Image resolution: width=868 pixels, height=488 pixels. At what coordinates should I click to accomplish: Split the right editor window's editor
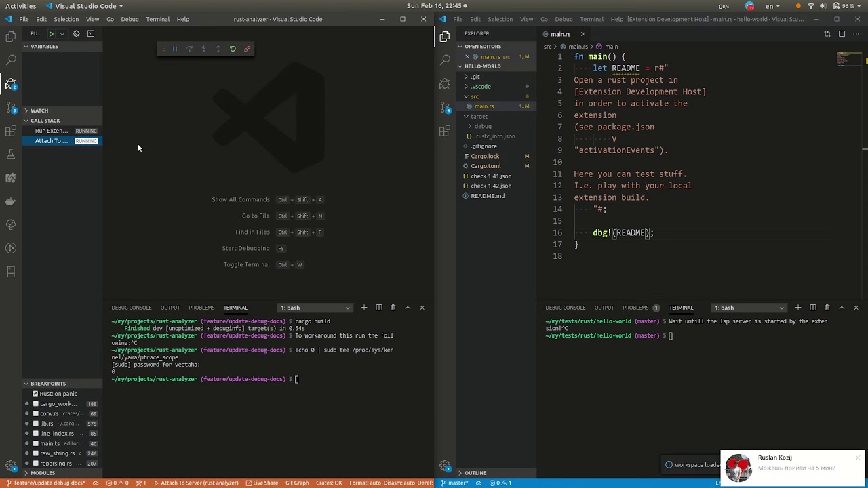tap(842, 34)
